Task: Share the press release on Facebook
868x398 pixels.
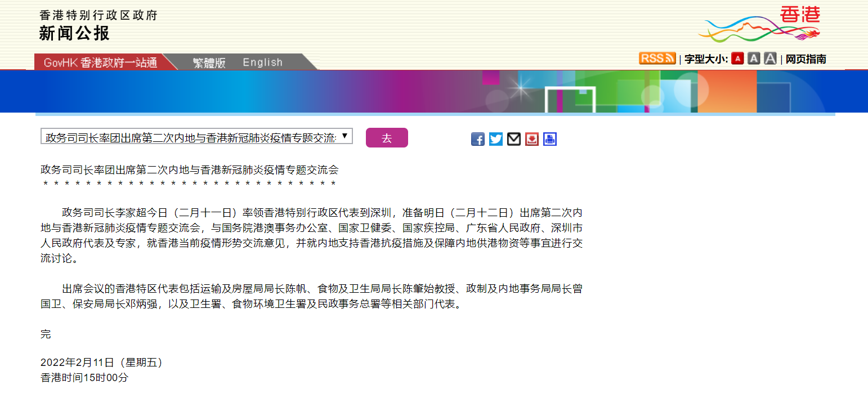Action: click(x=477, y=139)
